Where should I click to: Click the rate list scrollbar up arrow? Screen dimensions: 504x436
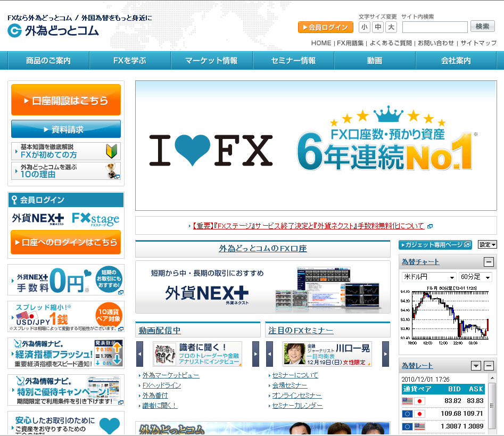click(x=491, y=377)
